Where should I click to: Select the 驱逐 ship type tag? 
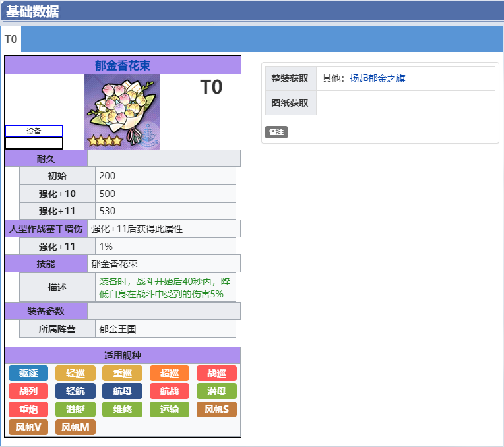point(28,373)
